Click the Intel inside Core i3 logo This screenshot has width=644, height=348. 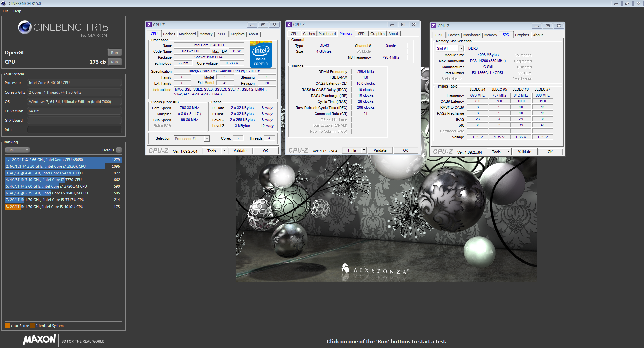(261, 54)
